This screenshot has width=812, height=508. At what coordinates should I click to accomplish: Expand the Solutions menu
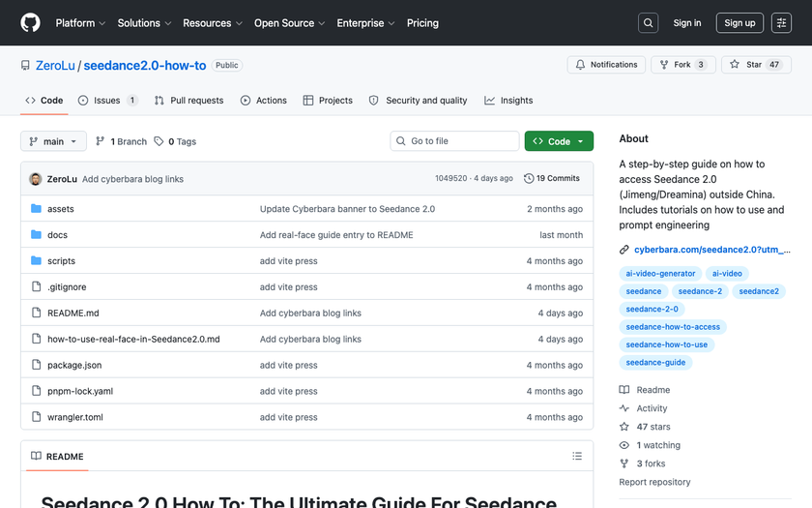point(144,23)
